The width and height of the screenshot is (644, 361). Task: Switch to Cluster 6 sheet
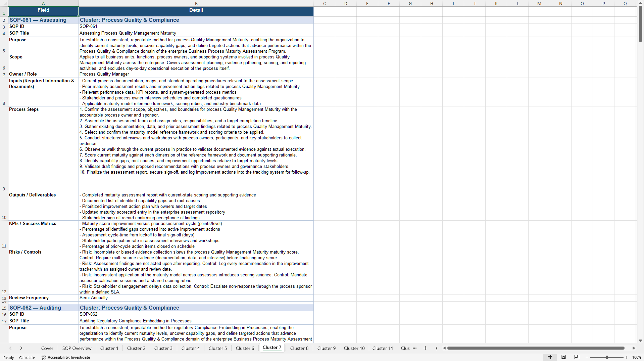click(x=245, y=348)
